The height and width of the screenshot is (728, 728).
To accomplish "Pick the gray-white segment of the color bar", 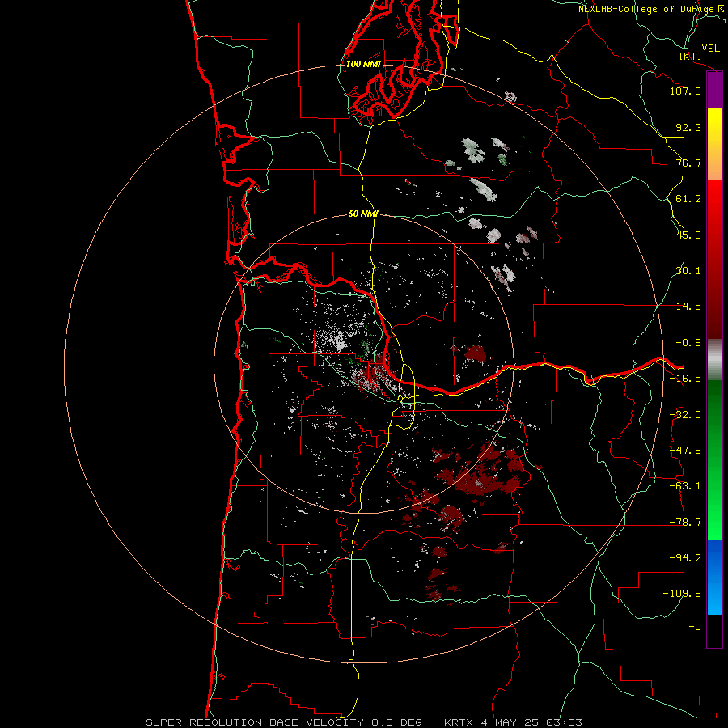I will click(714, 360).
